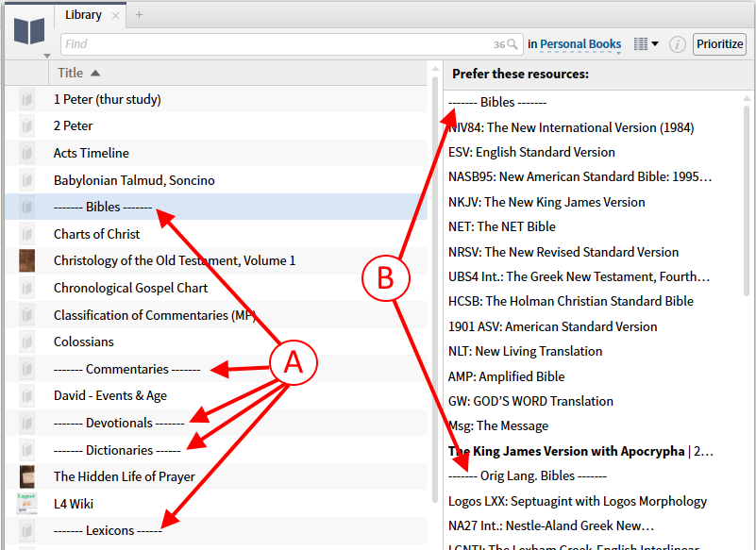Click book icon beside Chronological Gospel Chart

tap(27, 288)
